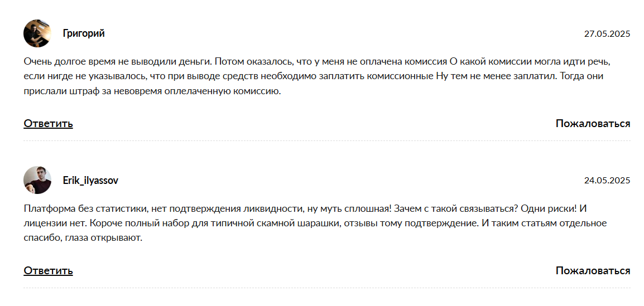Click the line starting "прислали штраф"

click(152, 91)
